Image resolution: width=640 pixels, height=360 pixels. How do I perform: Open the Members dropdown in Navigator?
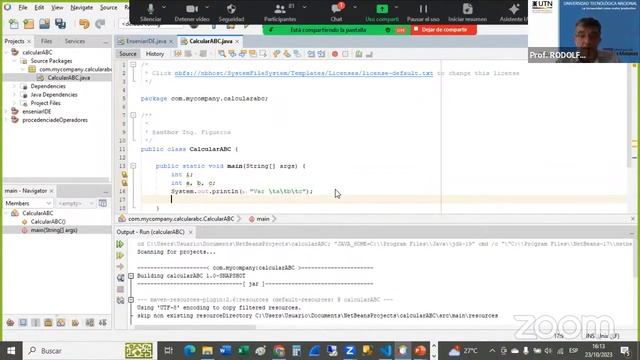coord(28,203)
